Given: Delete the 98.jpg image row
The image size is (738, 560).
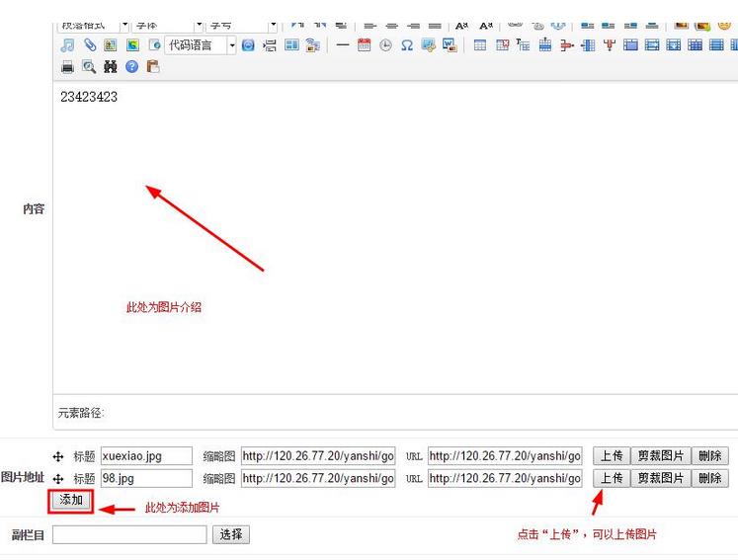Looking at the screenshot, I should pyautogui.click(x=709, y=478).
